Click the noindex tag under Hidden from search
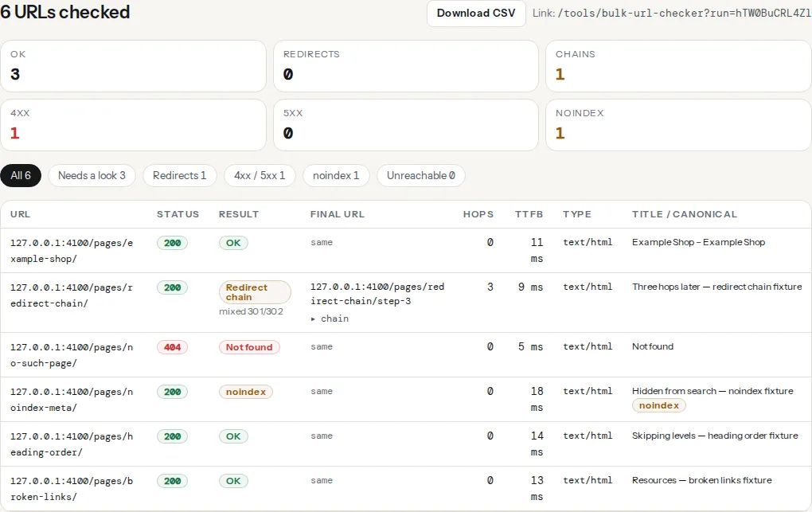The height and width of the screenshot is (512, 812). click(658, 405)
